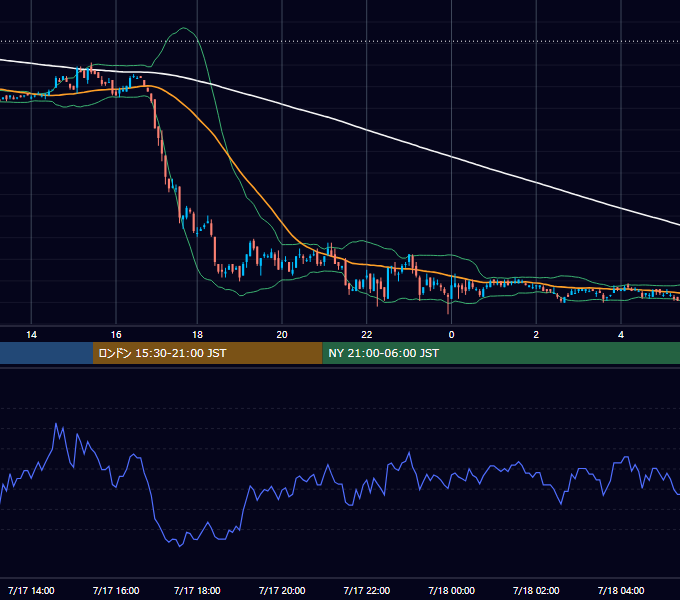This screenshot has width=680, height=600.
Task: Click hour label 4 on upper chart axis
Action: click(621, 335)
